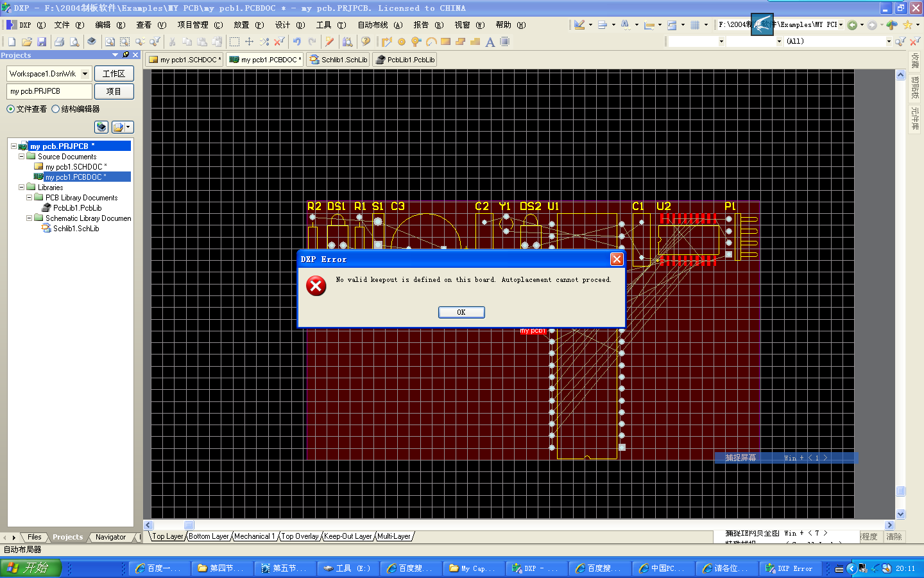
Task: Click the my pcb.PRJPCB project name field
Action: (49, 91)
